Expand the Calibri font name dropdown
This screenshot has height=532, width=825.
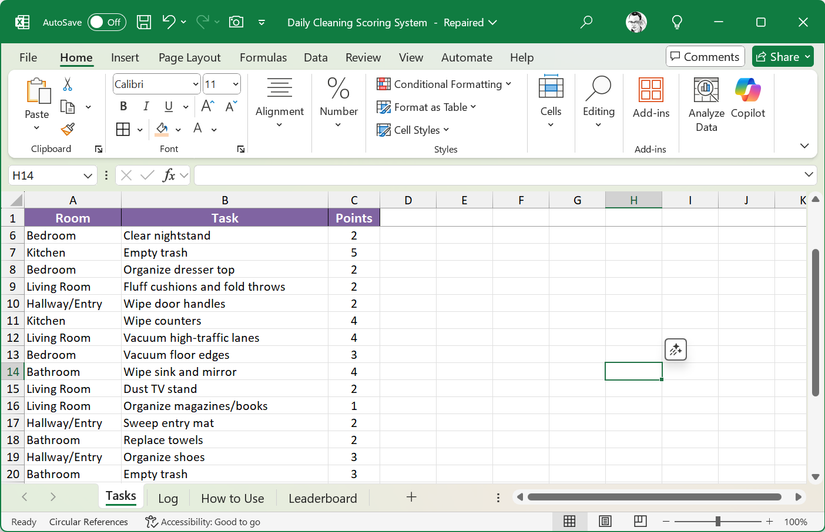coord(193,85)
